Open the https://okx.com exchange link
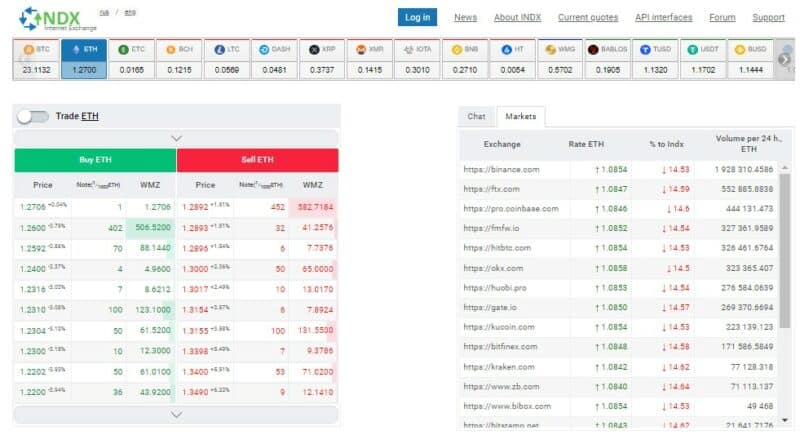The height and width of the screenshot is (435, 800). [x=493, y=268]
